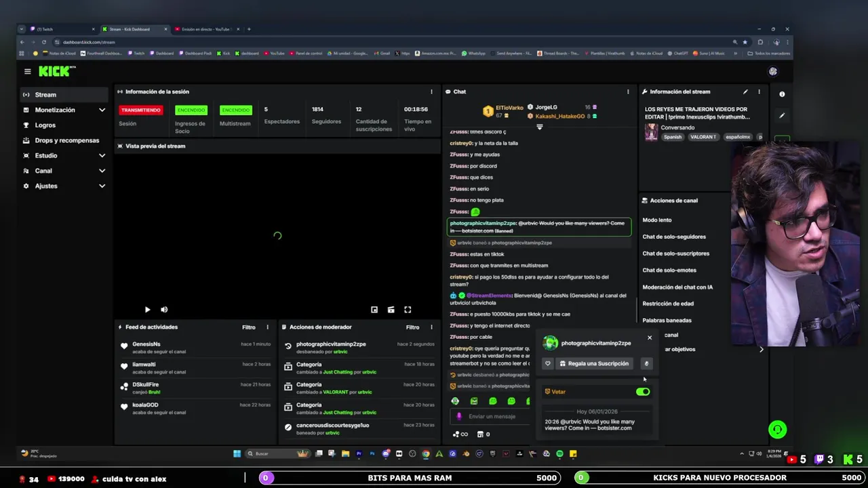
Task: Open a new browser tab with the plus
Action: coord(249,29)
